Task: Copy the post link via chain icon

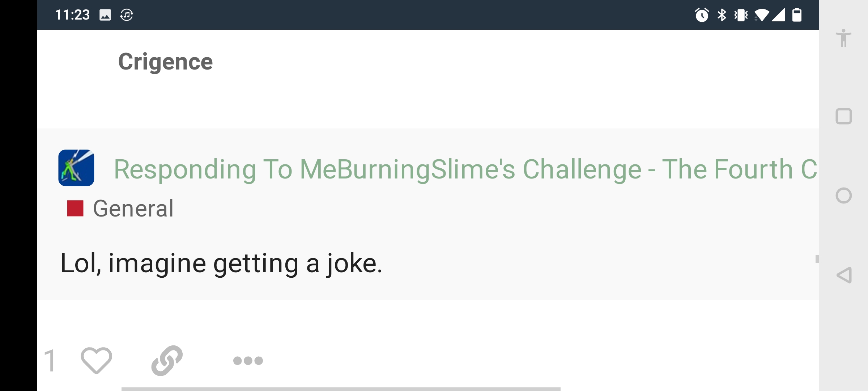Action: coord(167,360)
